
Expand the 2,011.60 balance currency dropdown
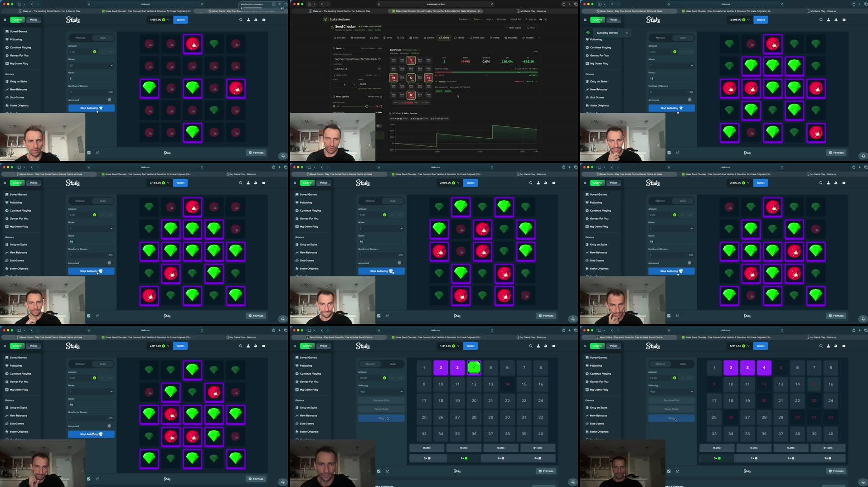[x=168, y=346]
